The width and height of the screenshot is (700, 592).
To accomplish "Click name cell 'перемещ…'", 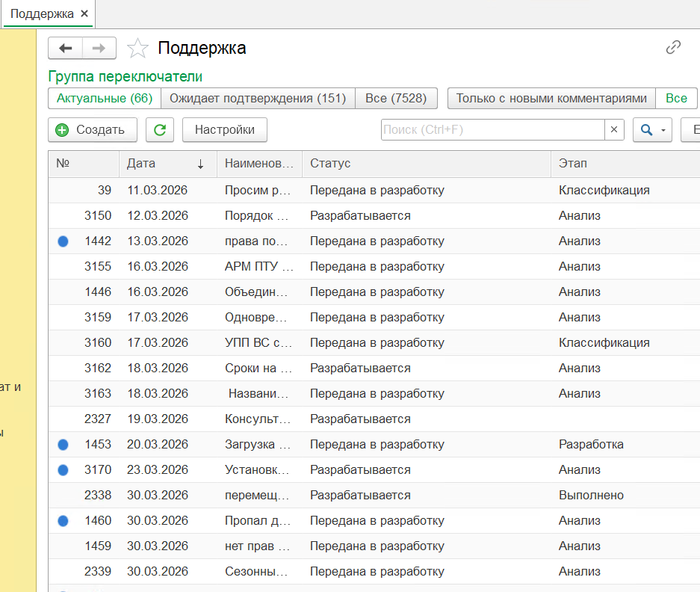I will [x=257, y=496].
